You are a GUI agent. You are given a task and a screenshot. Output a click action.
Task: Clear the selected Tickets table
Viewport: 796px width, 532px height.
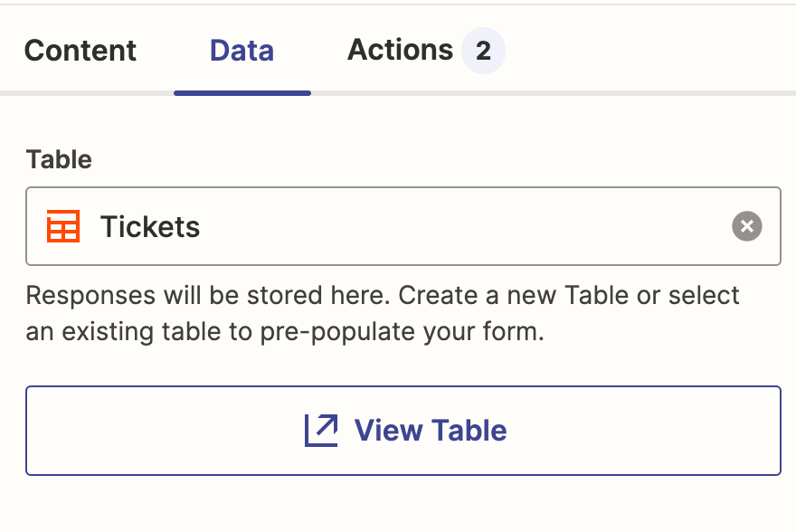point(746,226)
